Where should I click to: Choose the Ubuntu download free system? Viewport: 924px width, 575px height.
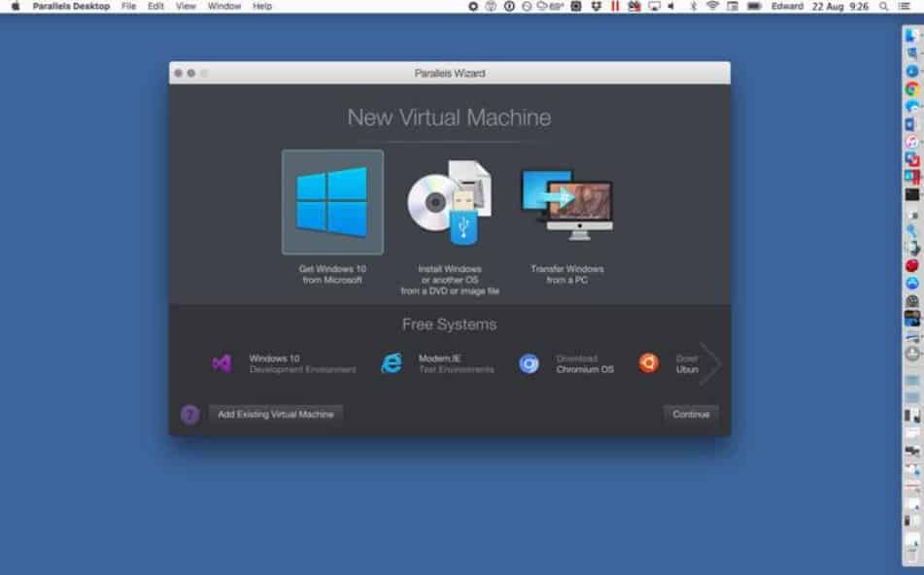coord(668,363)
